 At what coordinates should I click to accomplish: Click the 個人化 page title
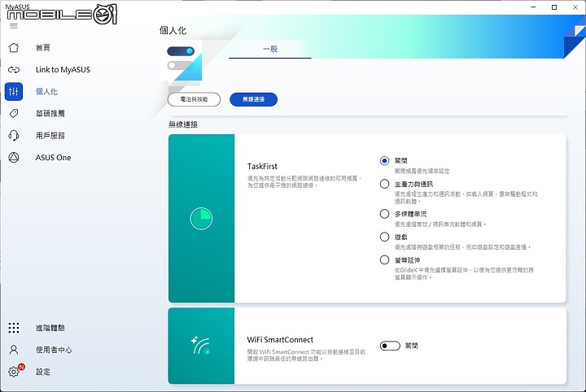click(173, 30)
